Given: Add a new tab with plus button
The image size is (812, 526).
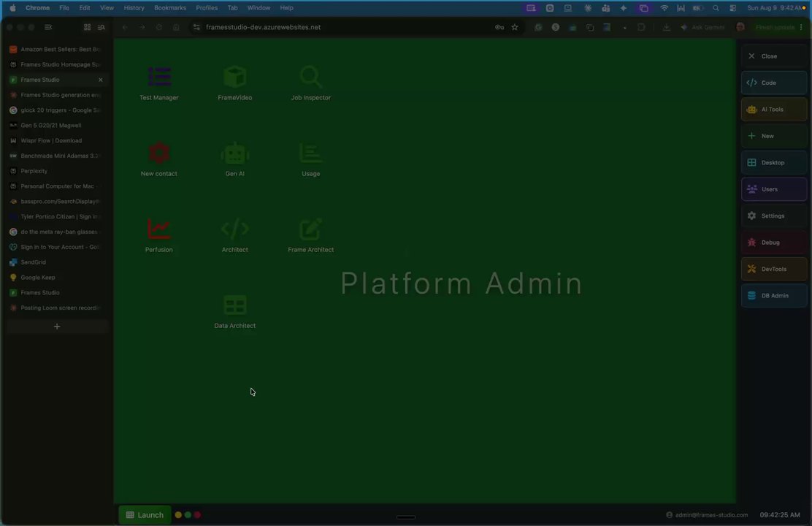Looking at the screenshot, I should [x=57, y=327].
